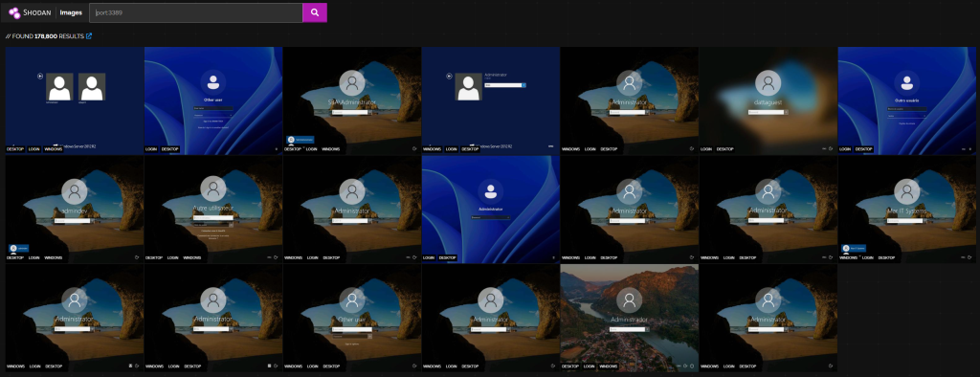This screenshot has height=377, width=980.
Task: Open results external link icon beside RESULTS
Action: 89,36
